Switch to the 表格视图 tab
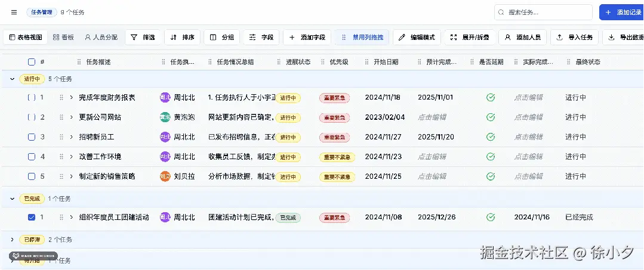 (x=26, y=38)
